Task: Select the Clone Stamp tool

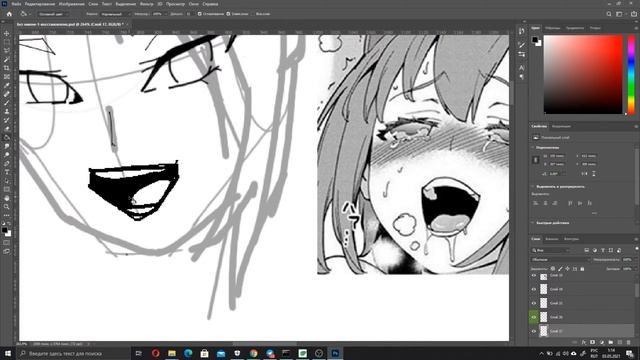Action: pos(7,111)
